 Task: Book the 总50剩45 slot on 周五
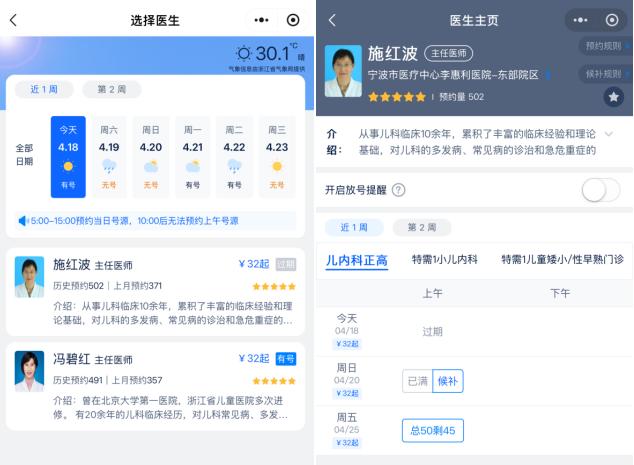[x=433, y=431]
